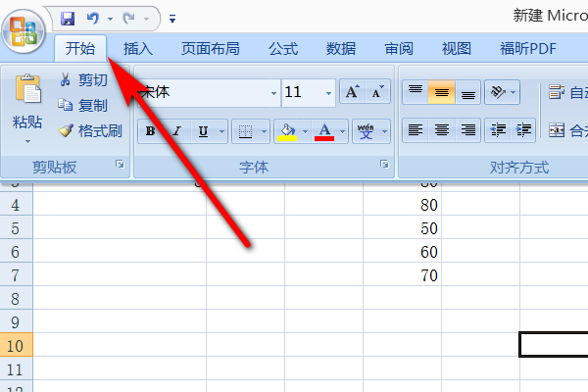Align cell content to bottom
Image resolution: width=588 pixels, height=392 pixels.
click(468, 91)
